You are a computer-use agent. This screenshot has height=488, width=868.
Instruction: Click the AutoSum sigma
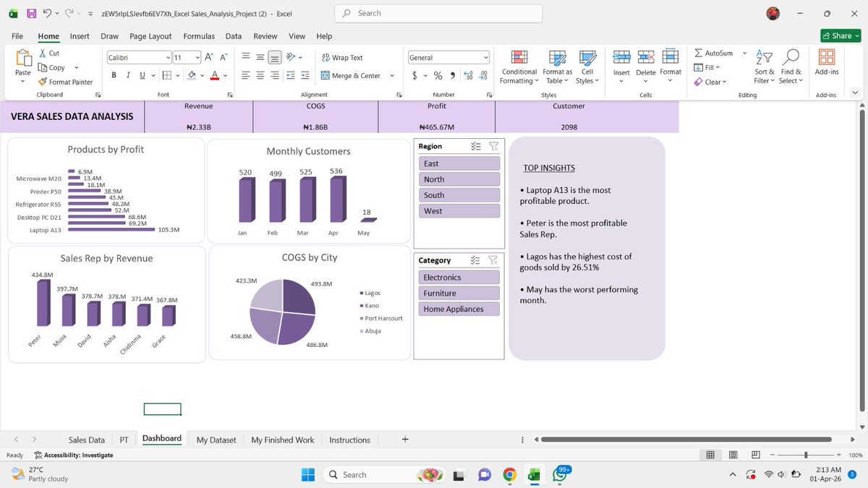pyautogui.click(x=699, y=53)
